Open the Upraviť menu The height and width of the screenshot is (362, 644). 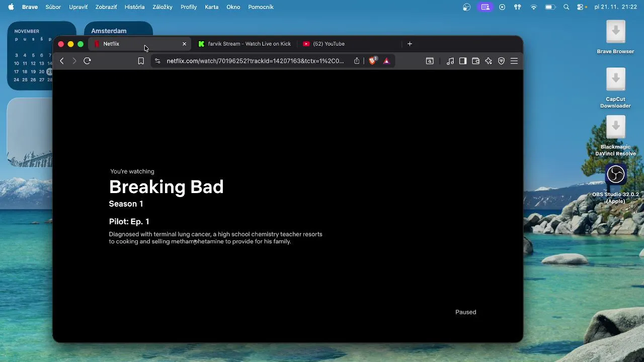78,7
